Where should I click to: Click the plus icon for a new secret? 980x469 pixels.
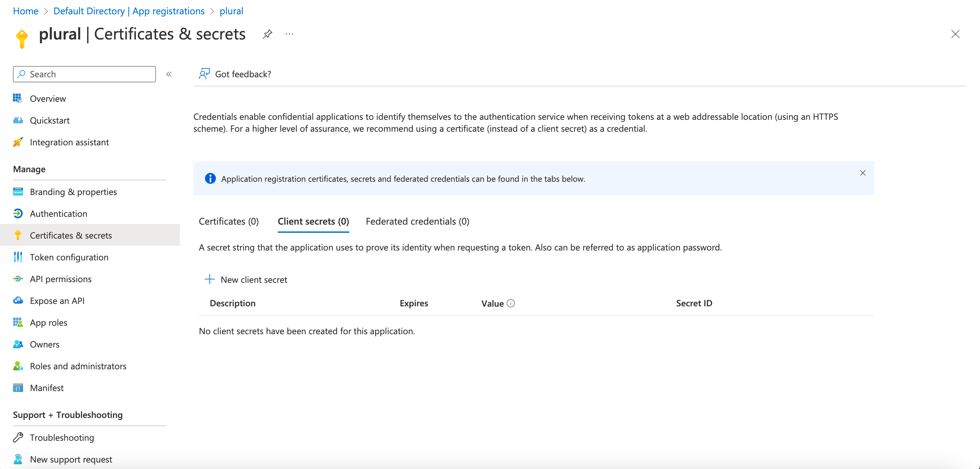pyautogui.click(x=210, y=279)
